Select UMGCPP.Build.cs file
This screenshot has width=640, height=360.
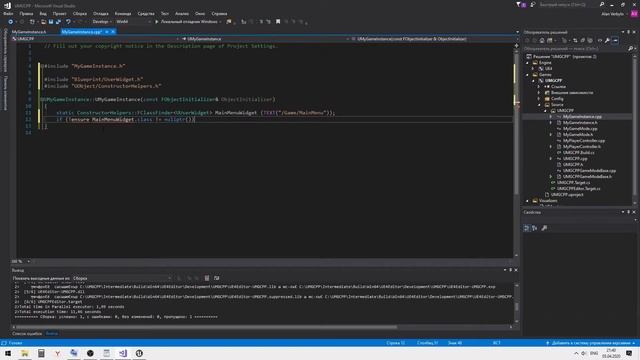(x=578, y=152)
